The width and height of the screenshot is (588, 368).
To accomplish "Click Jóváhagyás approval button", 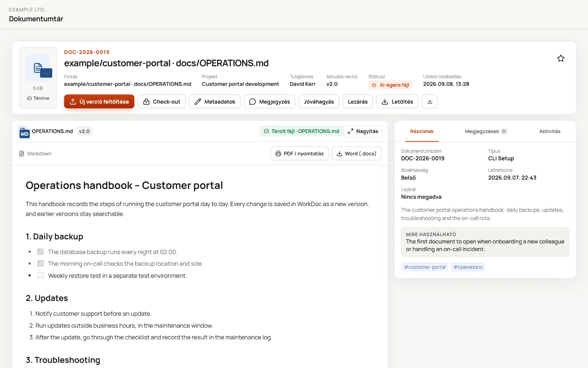I will coord(319,102).
